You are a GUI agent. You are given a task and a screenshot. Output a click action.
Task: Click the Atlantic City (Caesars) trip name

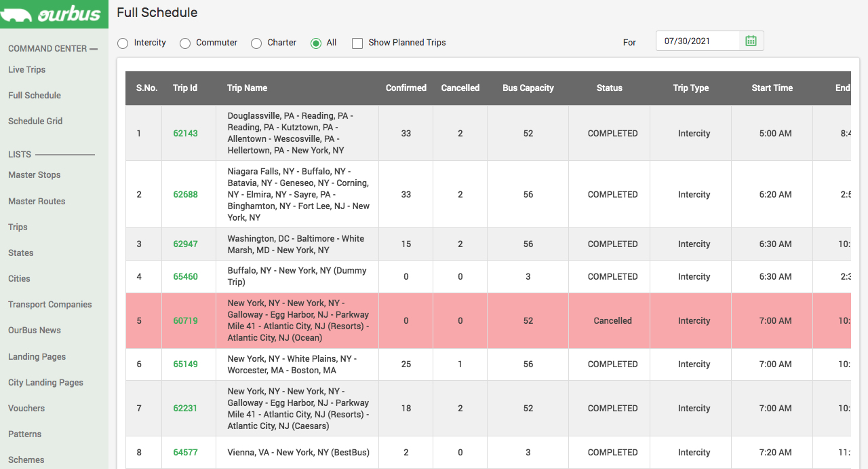coord(298,408)
